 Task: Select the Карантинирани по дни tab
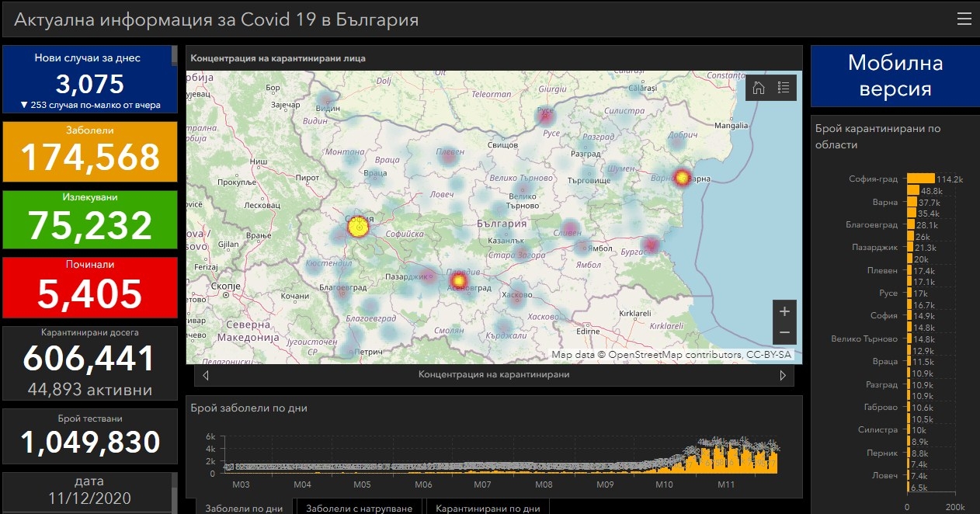[487, 508]
